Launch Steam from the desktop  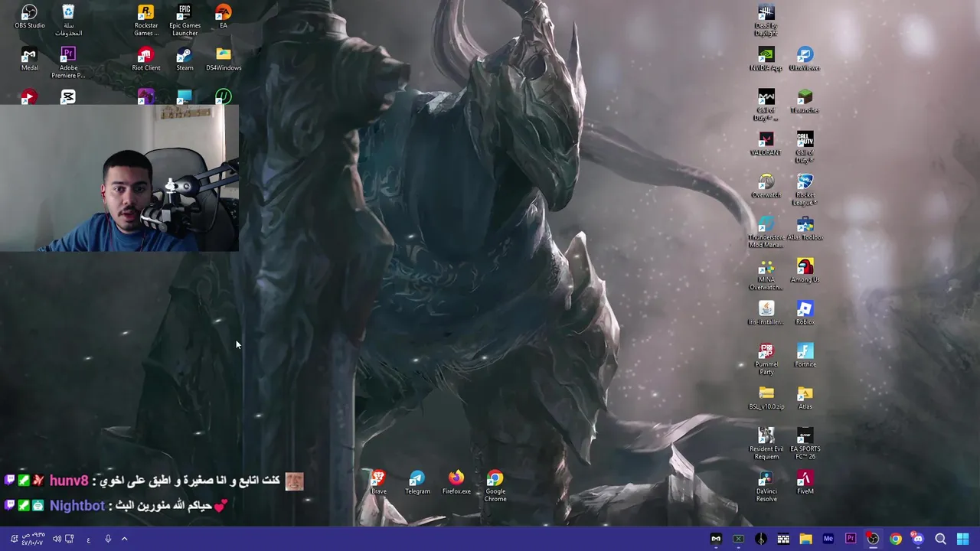pyautogui.click(x=185, y=59)
